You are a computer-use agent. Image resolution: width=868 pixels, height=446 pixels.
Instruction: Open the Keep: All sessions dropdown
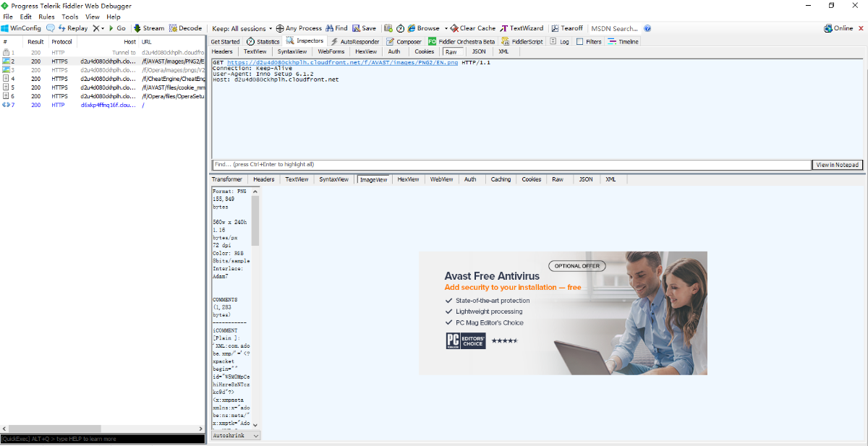[242, 28]
